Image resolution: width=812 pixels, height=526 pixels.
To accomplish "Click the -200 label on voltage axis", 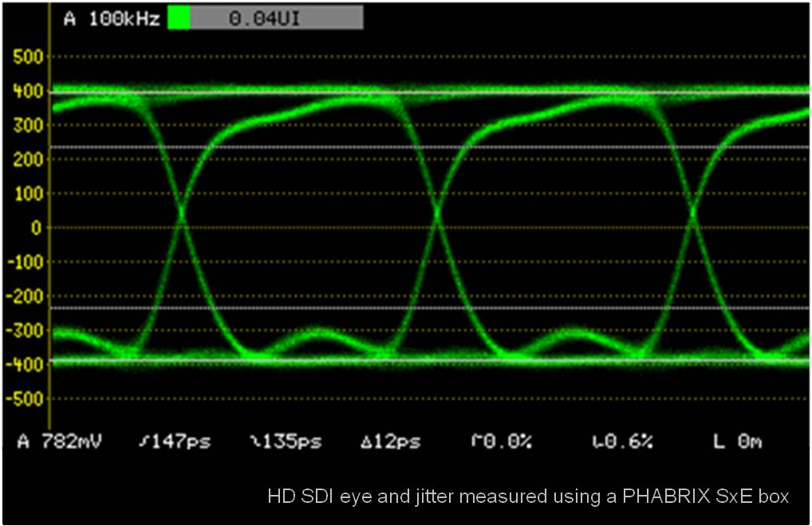I will click(24, 296).
